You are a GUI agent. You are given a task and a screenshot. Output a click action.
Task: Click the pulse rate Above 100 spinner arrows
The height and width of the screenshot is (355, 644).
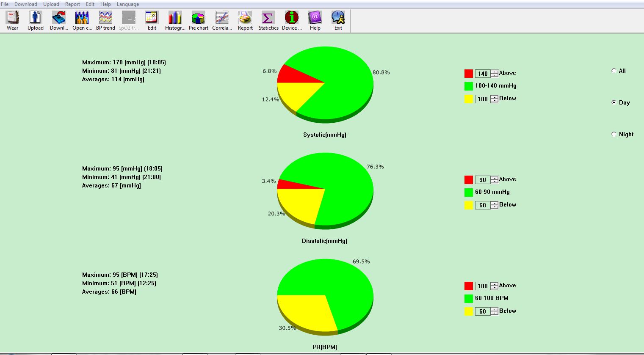[495, 286]
